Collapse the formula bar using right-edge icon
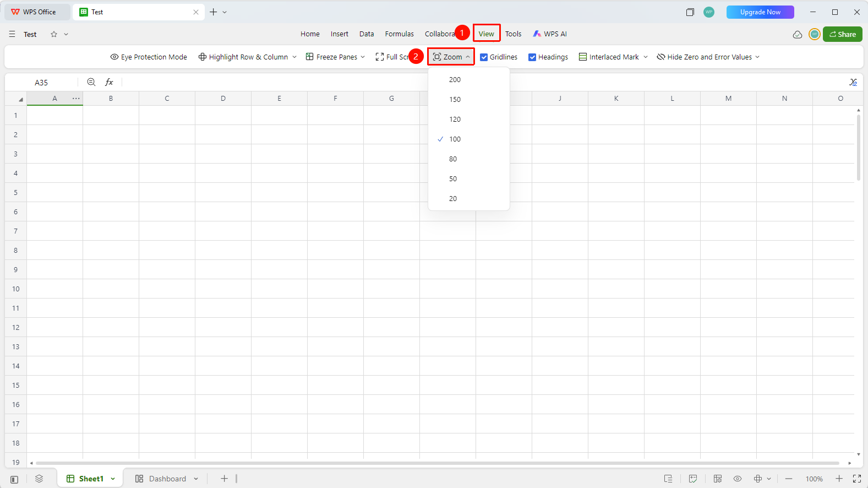Screen dimensions: 868x488 click(x=853, y=82)
